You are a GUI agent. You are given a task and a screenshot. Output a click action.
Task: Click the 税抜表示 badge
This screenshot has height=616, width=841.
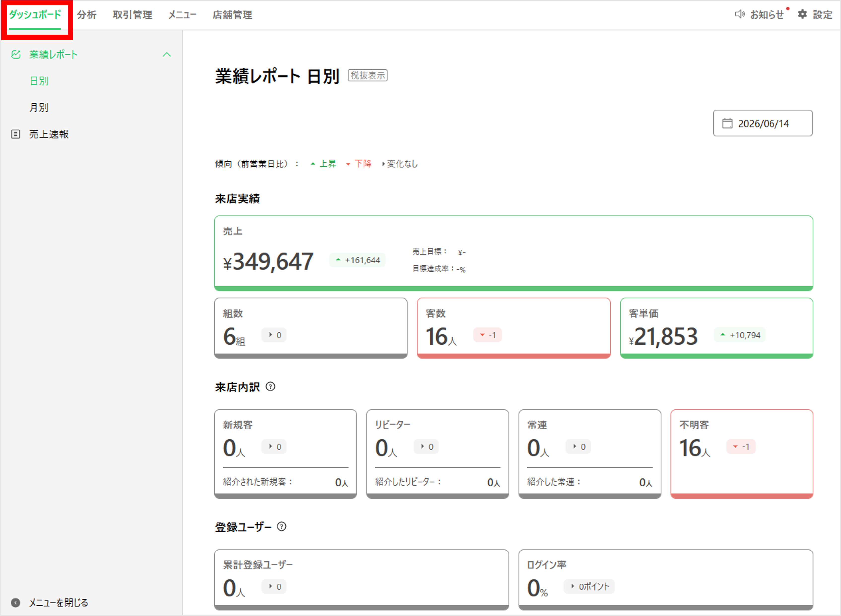pyautogui.click(x=368, y=75)
